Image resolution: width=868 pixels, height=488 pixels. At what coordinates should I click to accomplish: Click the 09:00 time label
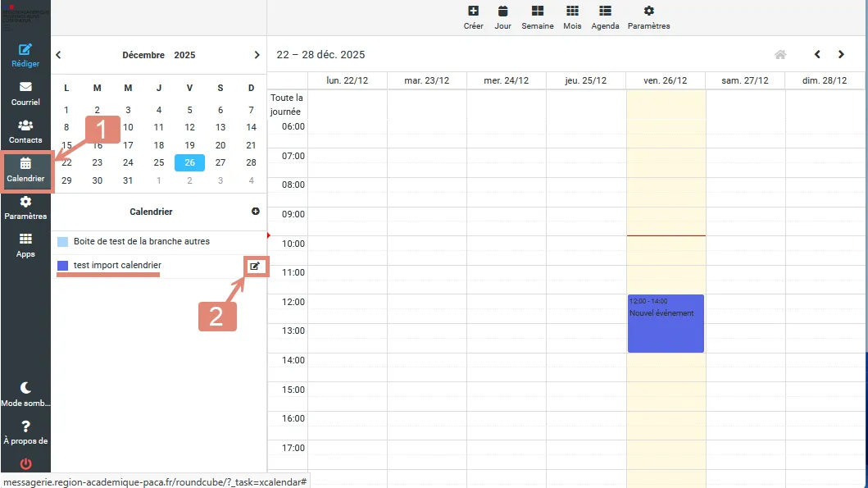tap(293, 214)
